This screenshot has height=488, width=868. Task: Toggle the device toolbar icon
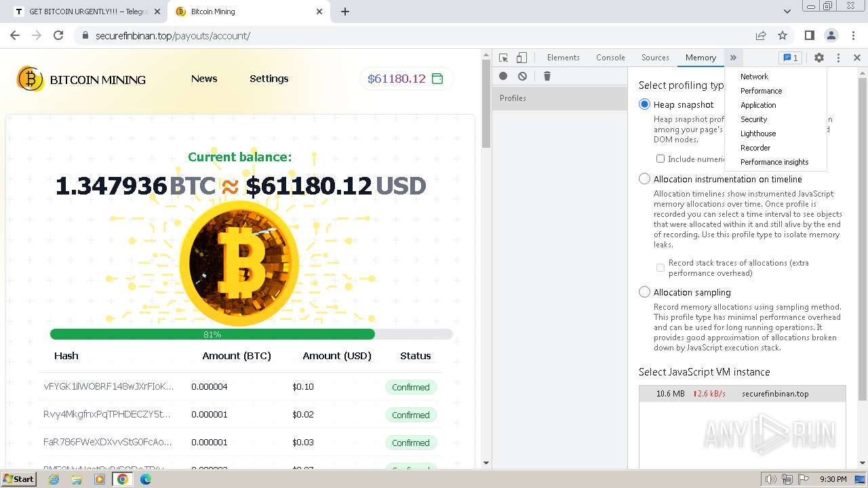pyautogui.click(x=521, y=58)
